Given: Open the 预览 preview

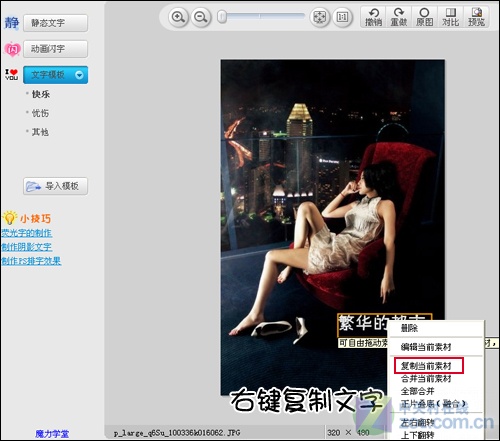Looking at the screenshot, I should pos(476,17).
